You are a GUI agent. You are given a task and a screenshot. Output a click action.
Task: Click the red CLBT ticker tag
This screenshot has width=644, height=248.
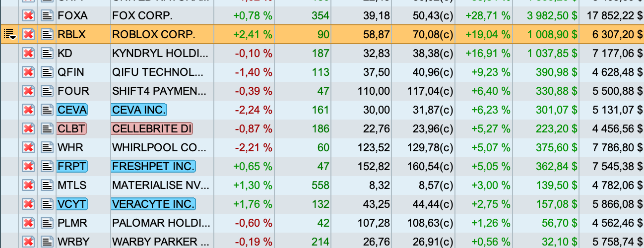[x=72, y=129]
